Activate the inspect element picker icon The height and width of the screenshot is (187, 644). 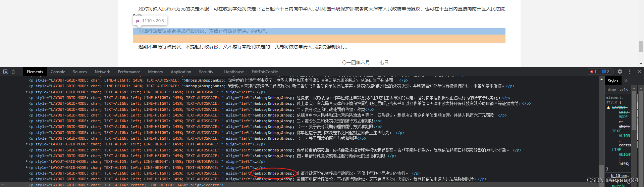tap(5, 72)
